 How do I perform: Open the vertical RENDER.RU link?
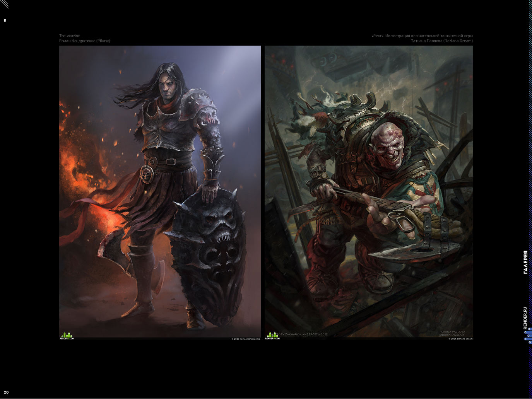[x=525, y=318]
